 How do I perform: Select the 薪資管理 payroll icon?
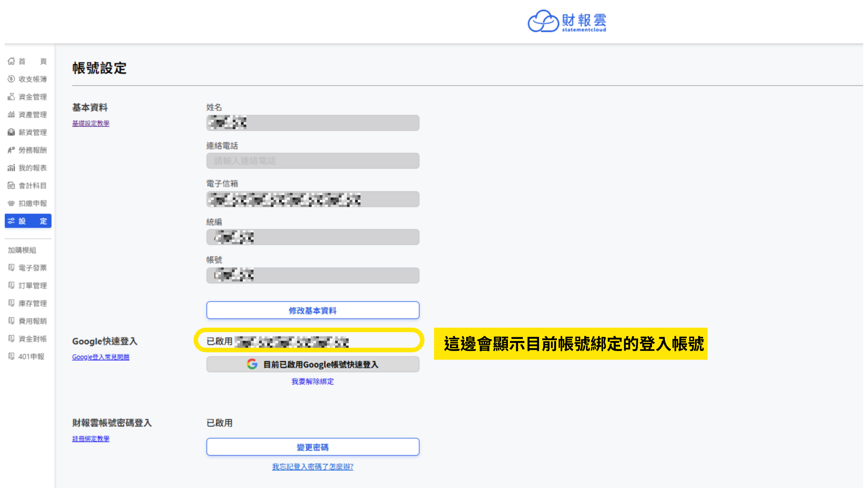(12, 132)
